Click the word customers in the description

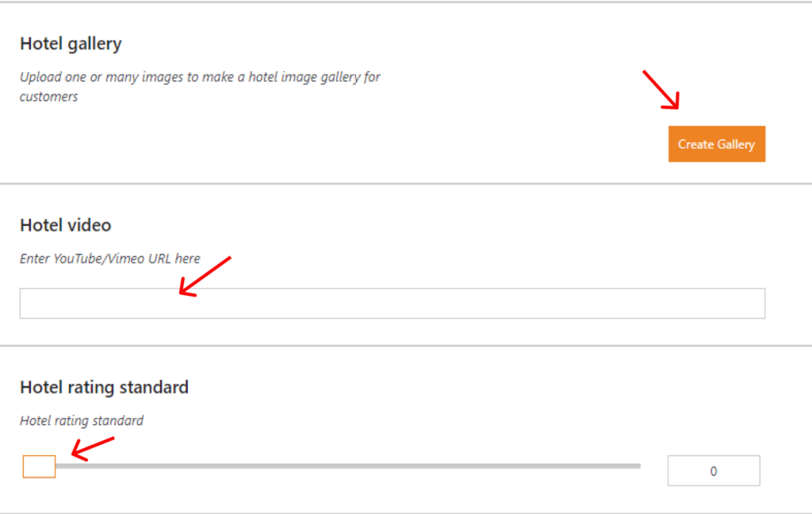[x=48, y=96]
